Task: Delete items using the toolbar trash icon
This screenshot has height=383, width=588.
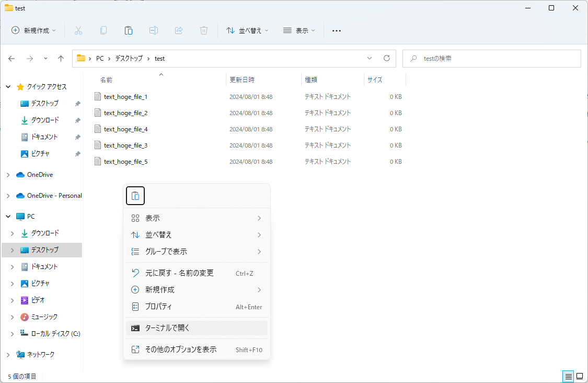Action: click(203, 30)
